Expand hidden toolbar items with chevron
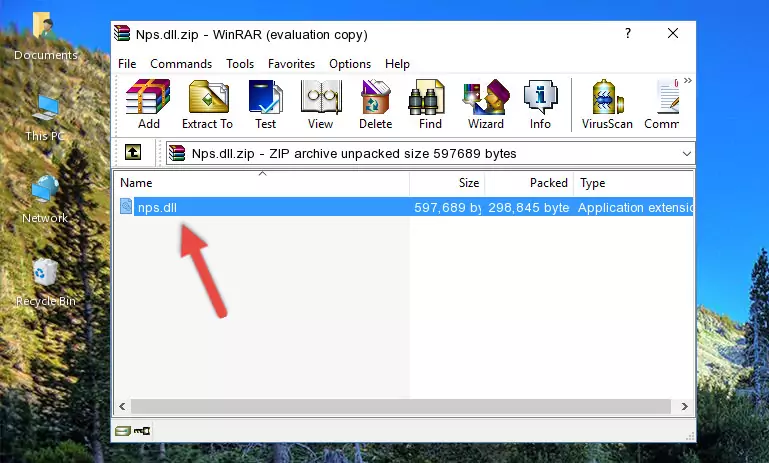Screen dimensions: 769x463 point(688,80)
